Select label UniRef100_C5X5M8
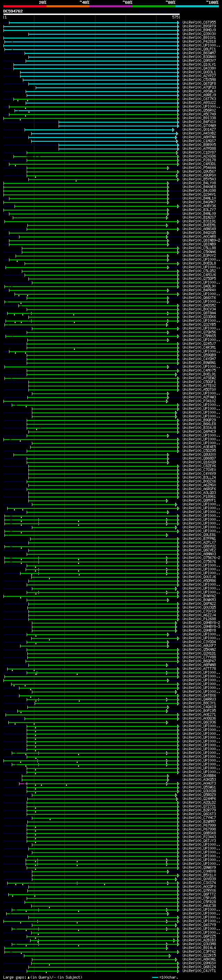The width and height of the screenshot is (222, 980). pyautogui.click(x=199, y=80)
